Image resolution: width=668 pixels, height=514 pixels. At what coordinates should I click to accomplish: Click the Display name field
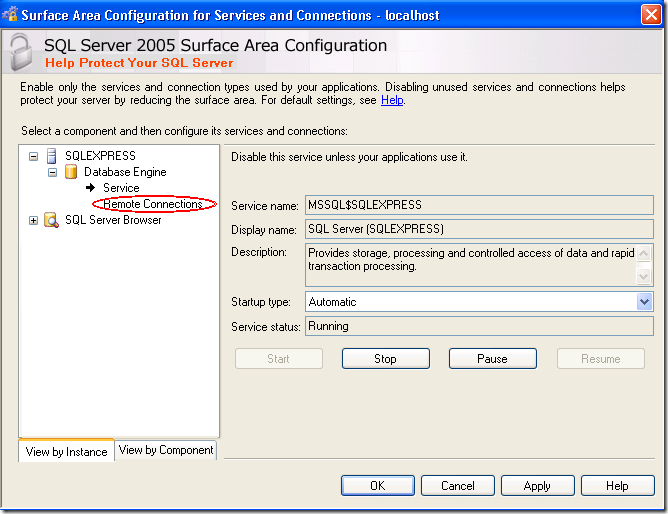tap(479, 229)
